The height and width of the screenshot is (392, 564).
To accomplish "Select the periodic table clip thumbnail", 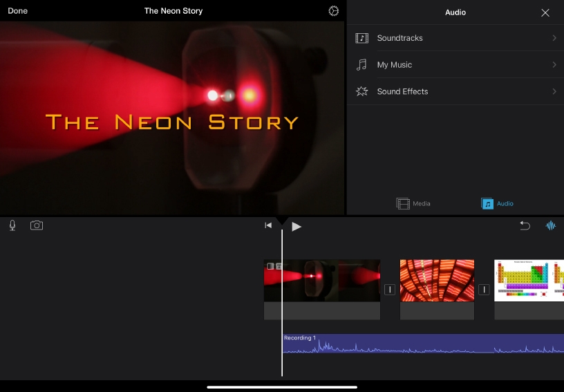I will (x=529, y=281).
